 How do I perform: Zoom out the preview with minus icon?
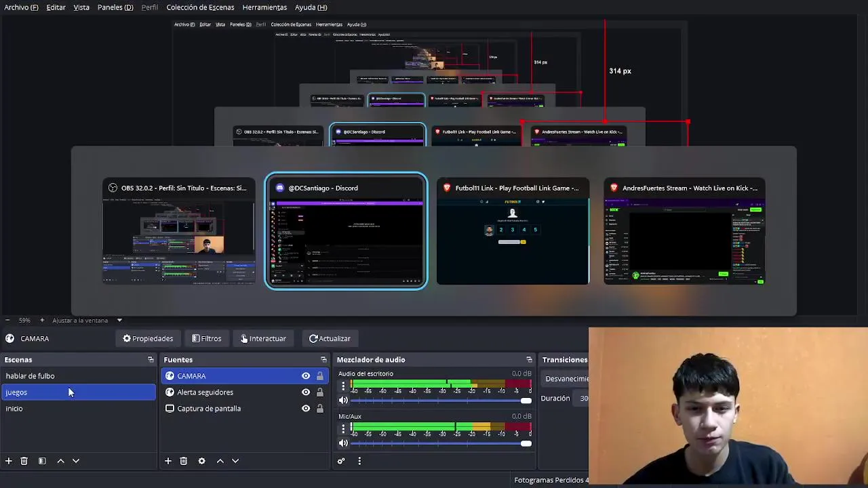[7, 320]
